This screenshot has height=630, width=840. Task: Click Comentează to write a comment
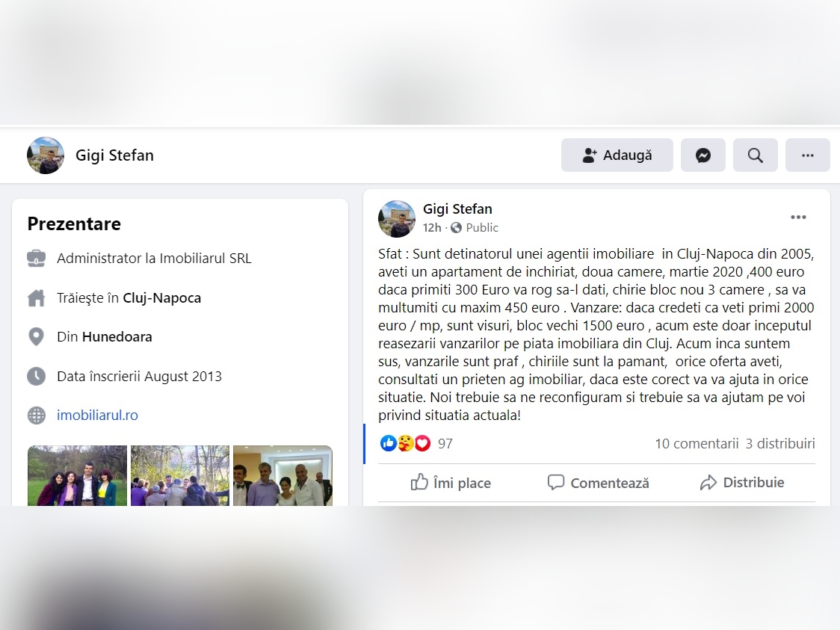[598, 483]
